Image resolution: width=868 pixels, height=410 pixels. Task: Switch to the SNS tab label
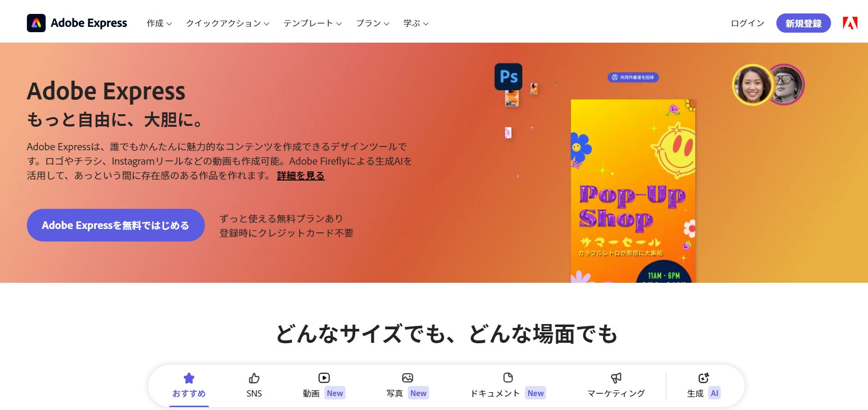click(254, 393)
